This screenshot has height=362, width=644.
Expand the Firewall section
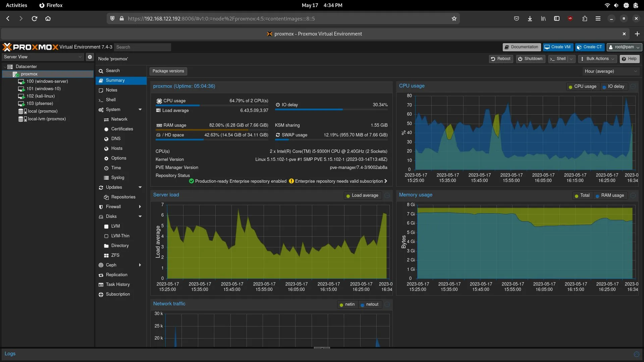point(140,206)
